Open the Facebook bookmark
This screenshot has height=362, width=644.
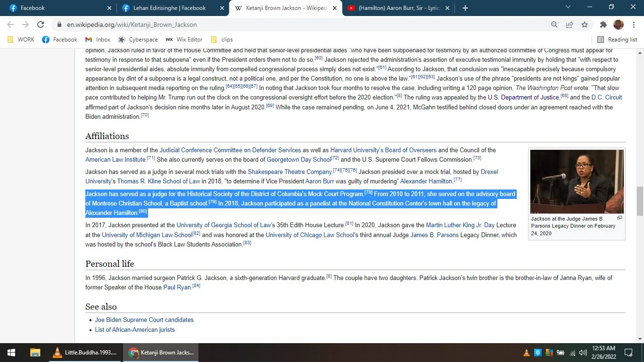60,40
